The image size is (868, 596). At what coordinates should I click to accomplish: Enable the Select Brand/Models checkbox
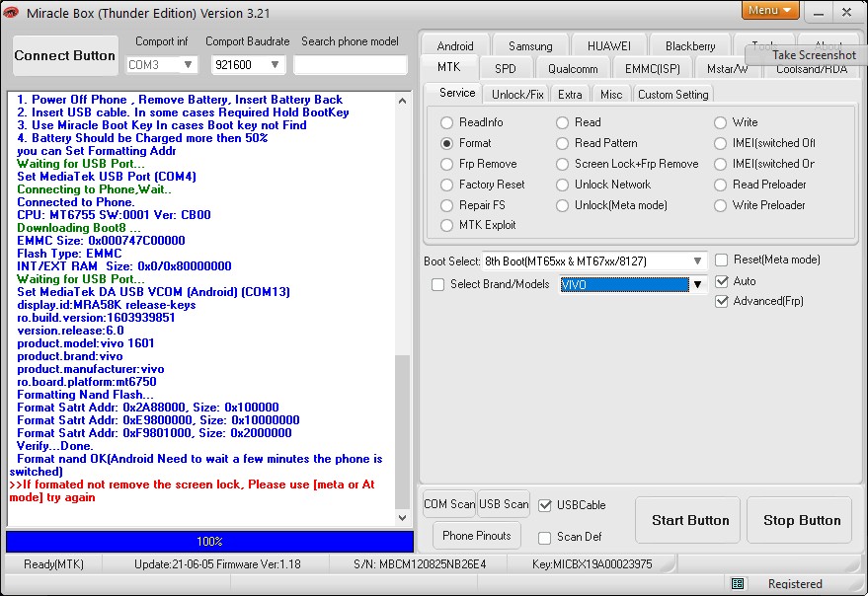437,284
